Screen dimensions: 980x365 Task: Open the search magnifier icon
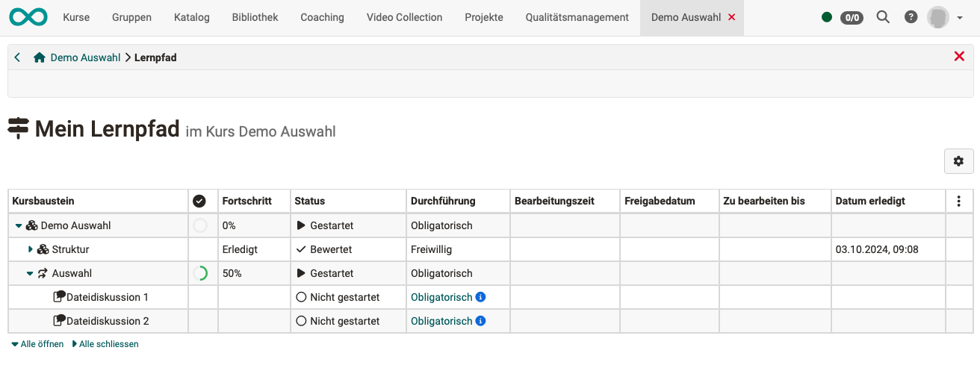coord(883,17)
